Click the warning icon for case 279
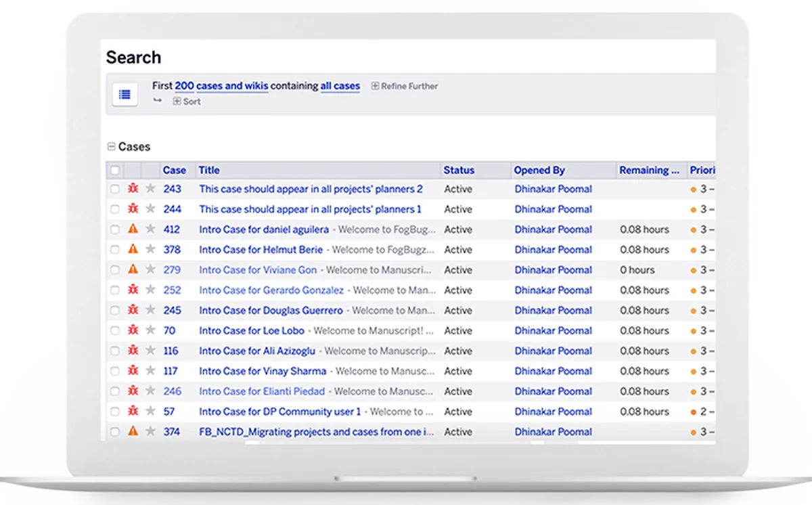Screen dimensions: 812x505 [x=133, y=269]
